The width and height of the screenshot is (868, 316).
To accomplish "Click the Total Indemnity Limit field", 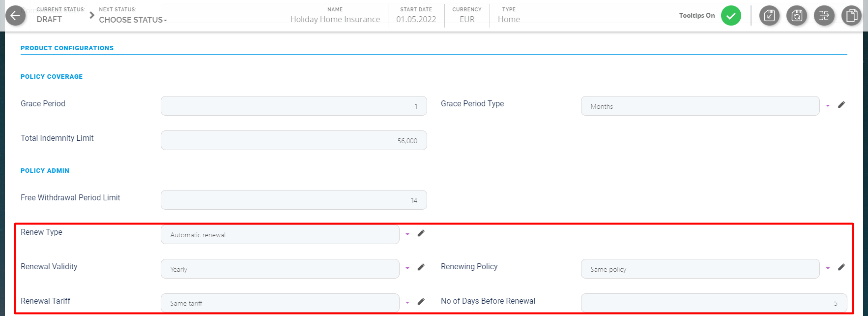I will 293,140.
